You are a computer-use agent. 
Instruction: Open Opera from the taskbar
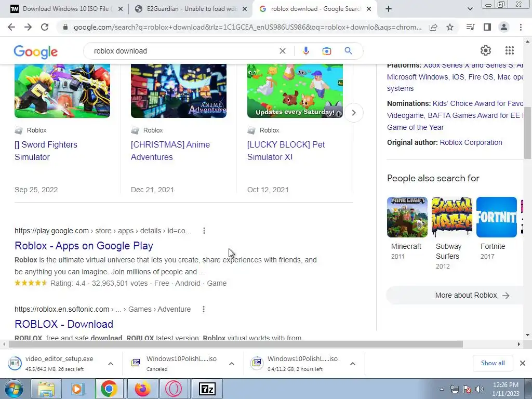coord(174,389)
